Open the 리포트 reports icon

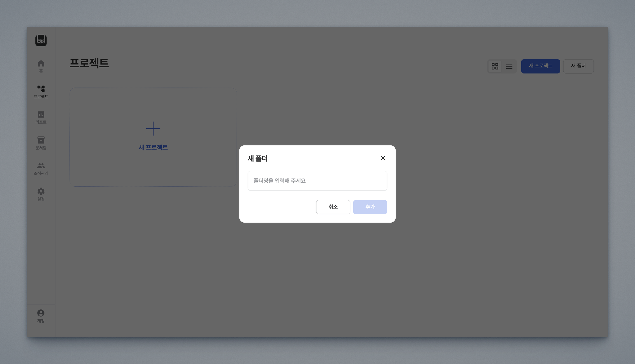point(41,115)
